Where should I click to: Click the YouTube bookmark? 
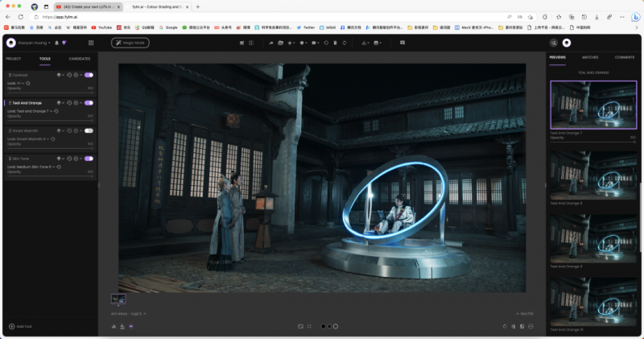tap(102, 27)
